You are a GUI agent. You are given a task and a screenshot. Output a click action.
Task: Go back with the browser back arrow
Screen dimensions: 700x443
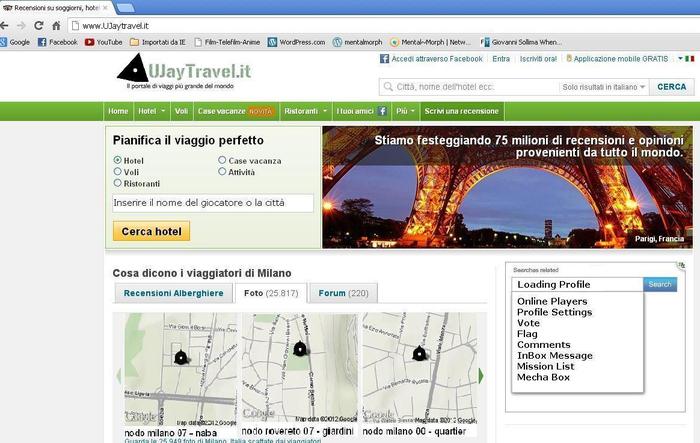[4, 25]
